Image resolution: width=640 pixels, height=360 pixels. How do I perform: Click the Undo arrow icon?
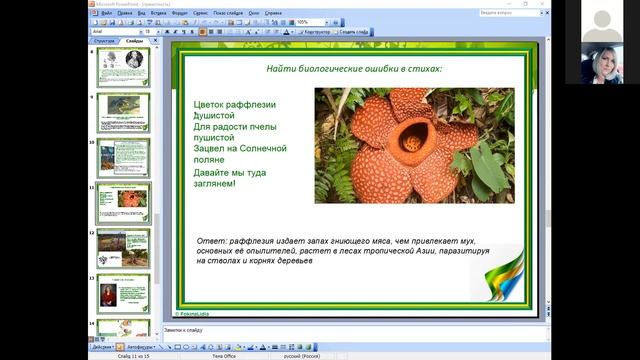[x=203, y=22]
